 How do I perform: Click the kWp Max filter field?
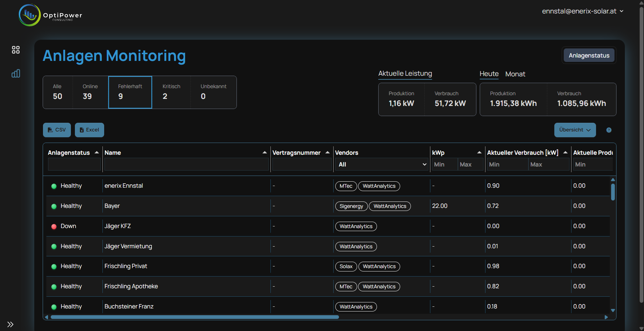471,164
